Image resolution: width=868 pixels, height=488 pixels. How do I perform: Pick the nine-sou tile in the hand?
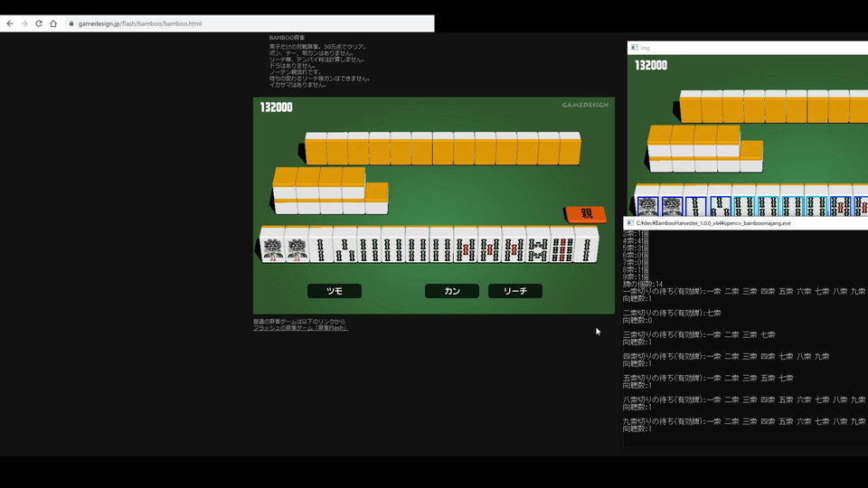pos(561,246)
